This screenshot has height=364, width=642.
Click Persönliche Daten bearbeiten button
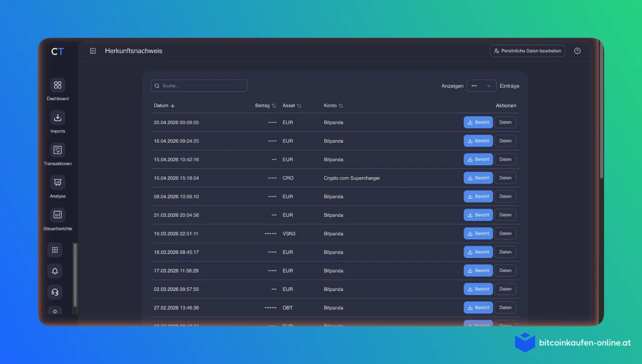(527, 51)
